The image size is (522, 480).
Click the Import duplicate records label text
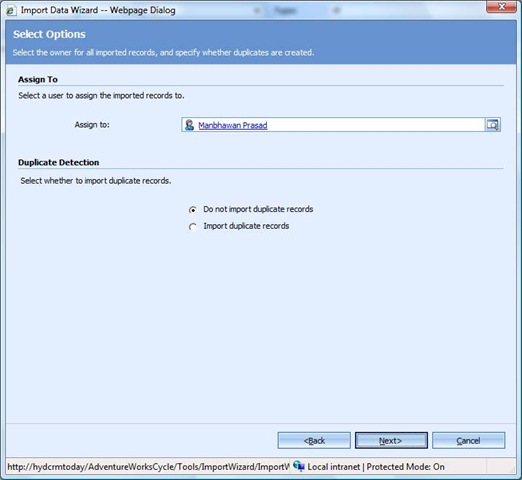coord(246,226)
